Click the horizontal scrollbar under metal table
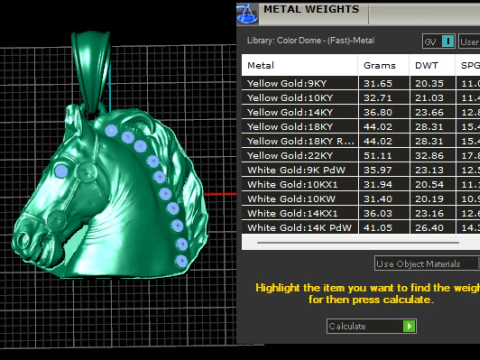The width and height of the screenshot is (480, 360). [358, 243]
